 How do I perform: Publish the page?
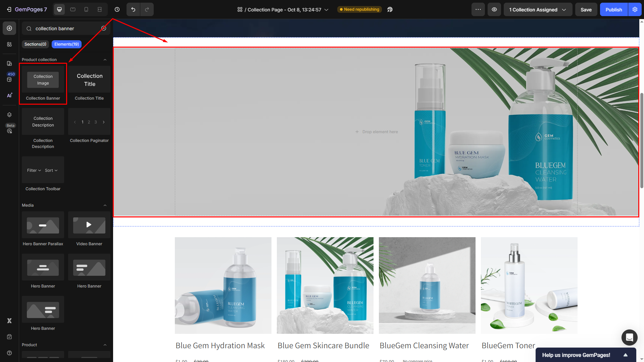613,10
